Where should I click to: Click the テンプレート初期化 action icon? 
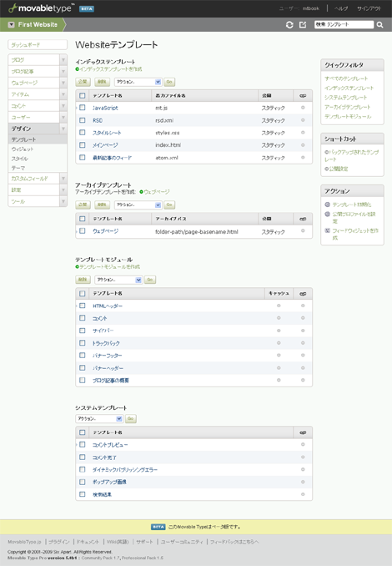[328, 205]
